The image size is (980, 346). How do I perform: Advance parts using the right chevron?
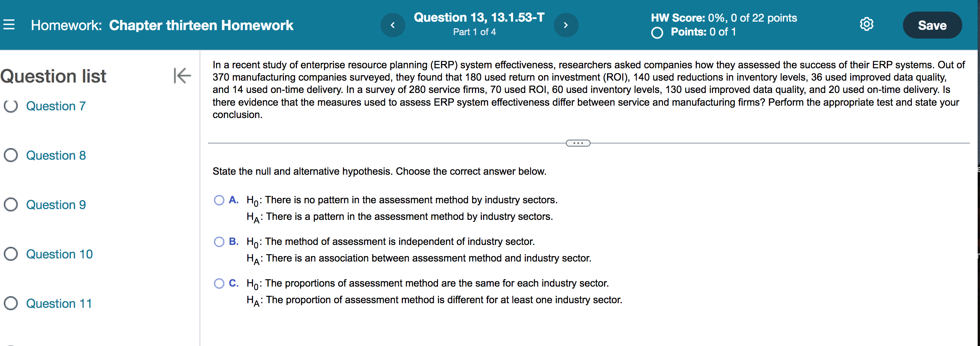[x=566, y=25]
